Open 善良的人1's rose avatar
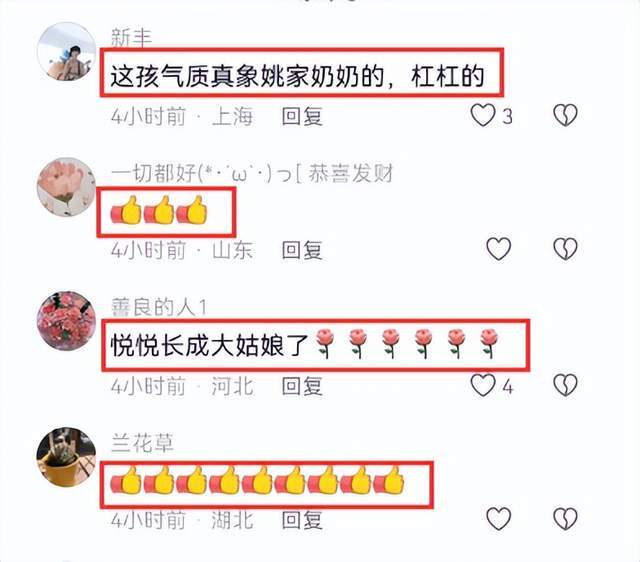The image size is (640, 562). (66, 321)
